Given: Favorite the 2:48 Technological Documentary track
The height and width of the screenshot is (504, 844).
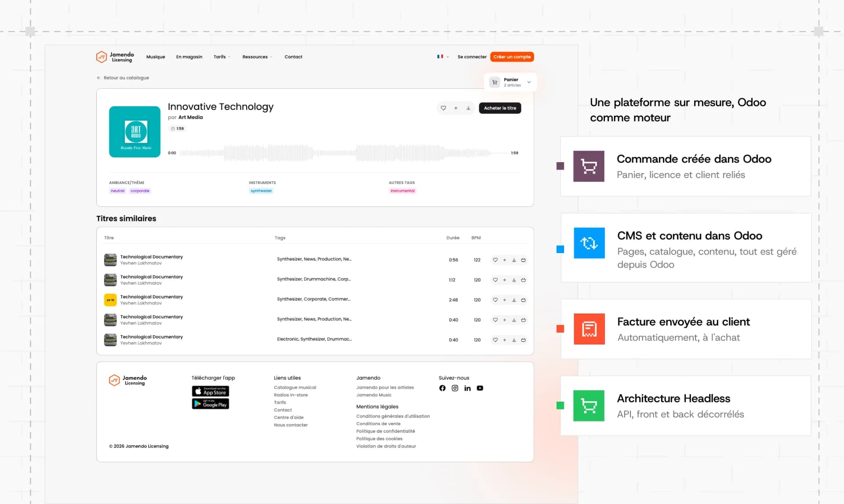Looking at the screenshot, I should click(x=495, y=300).
